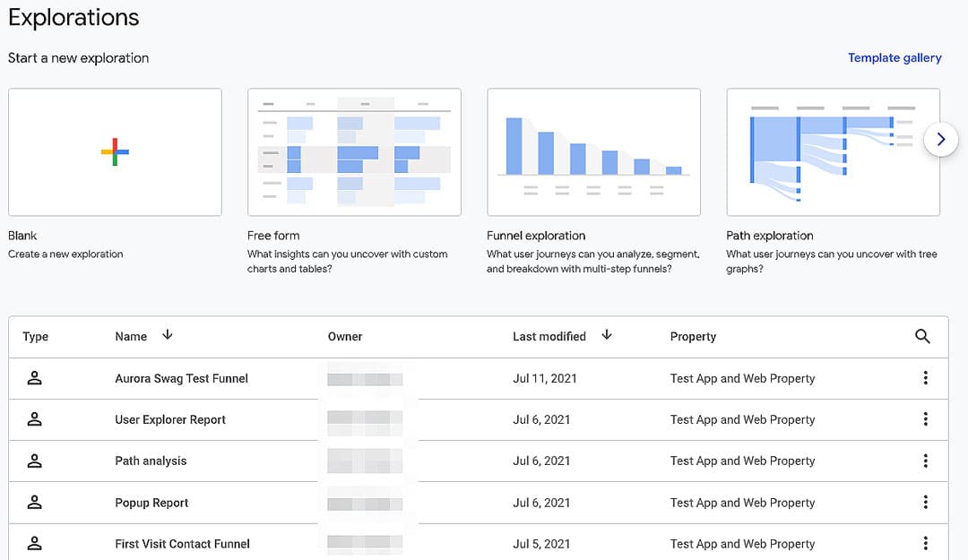Open the User Explorer Report
The width and height of the screenshot is (968, 560).
click(x=170, y=420)
